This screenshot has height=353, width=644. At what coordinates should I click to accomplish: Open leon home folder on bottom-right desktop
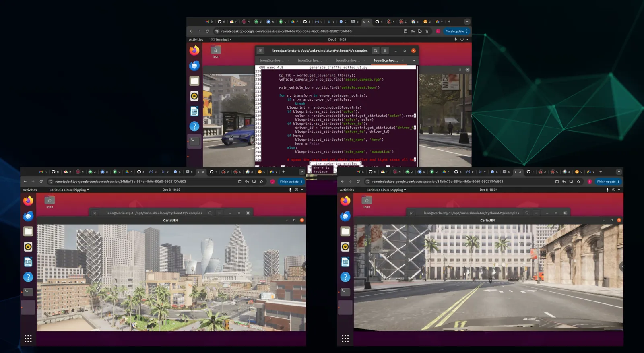point(367,202)
